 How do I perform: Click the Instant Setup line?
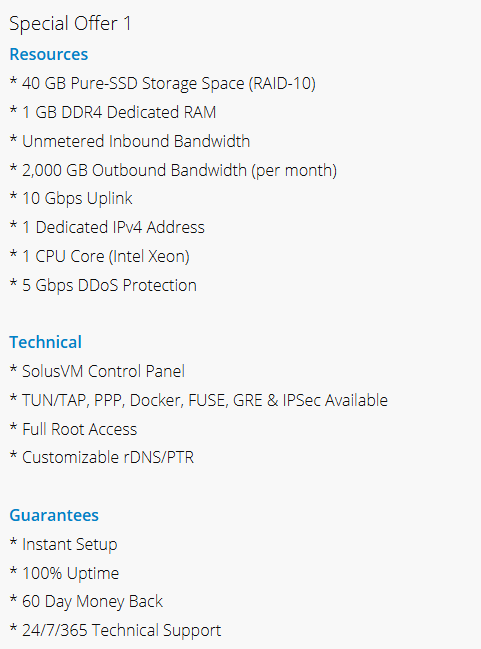pyautogui.click(x=64, y=545)
